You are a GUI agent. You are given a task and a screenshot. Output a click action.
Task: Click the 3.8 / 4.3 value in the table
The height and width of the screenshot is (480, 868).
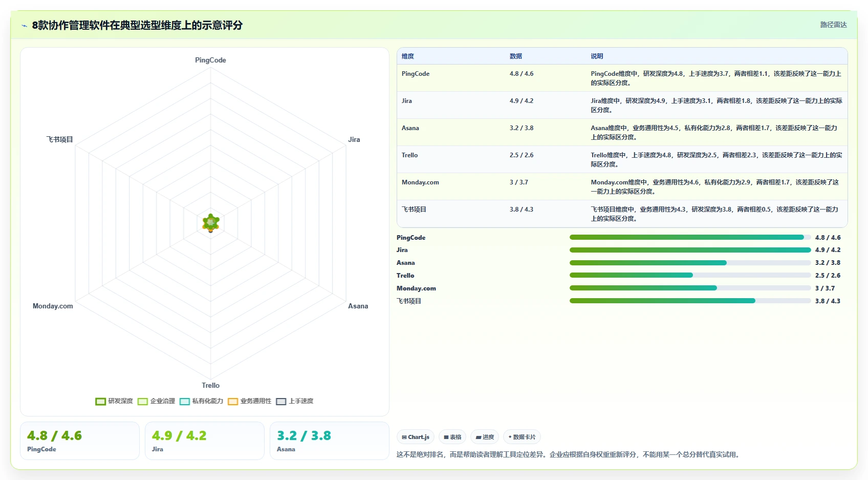click(x=522, y=210)
